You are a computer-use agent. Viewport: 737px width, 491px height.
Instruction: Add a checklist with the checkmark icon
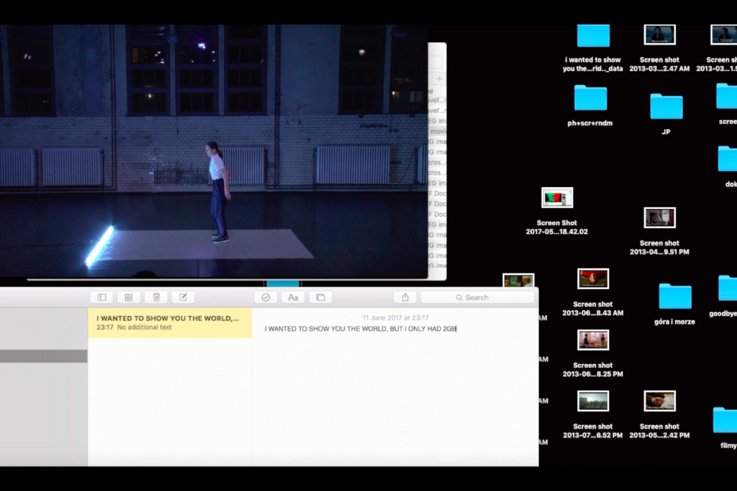(266, 297)
